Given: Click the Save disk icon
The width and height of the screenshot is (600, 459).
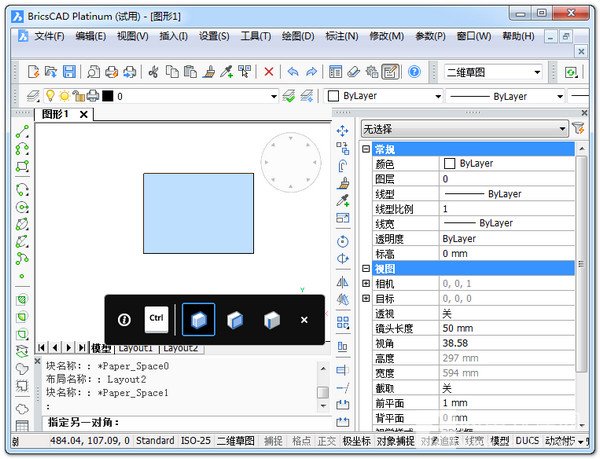Looking at the screenshot, I should click(x=69, y=72).
